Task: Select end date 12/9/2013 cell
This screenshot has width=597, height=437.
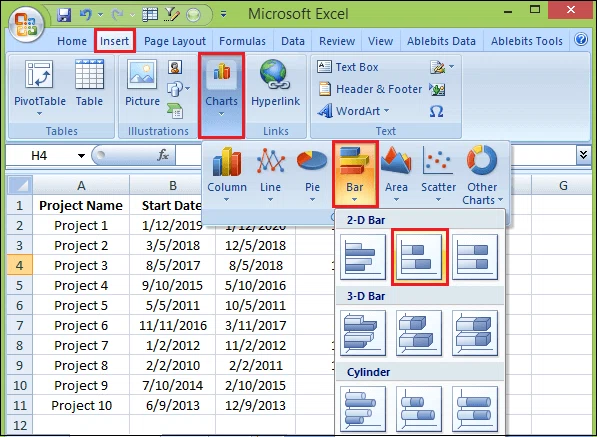Action: coord(255,405)
